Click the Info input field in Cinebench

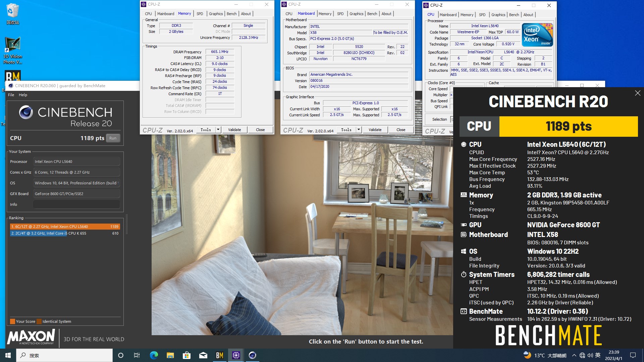(x=76, y=204)
